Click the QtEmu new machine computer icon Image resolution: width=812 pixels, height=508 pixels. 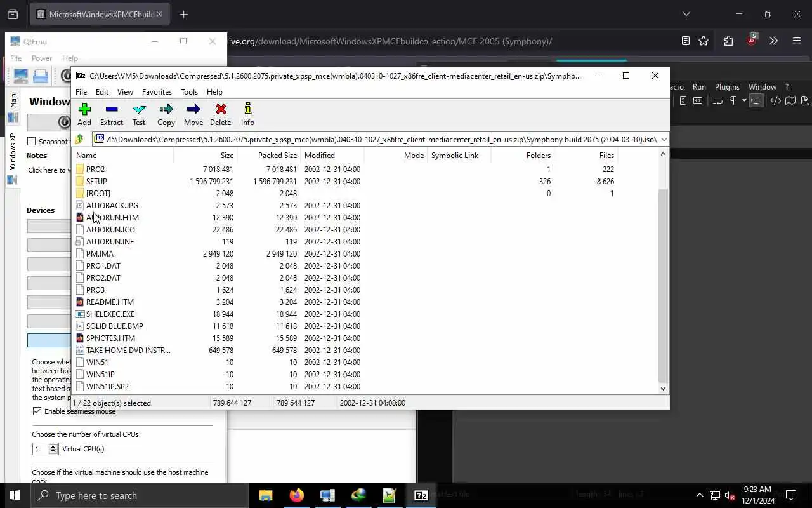pyautogui.click(x=21, y=76)
